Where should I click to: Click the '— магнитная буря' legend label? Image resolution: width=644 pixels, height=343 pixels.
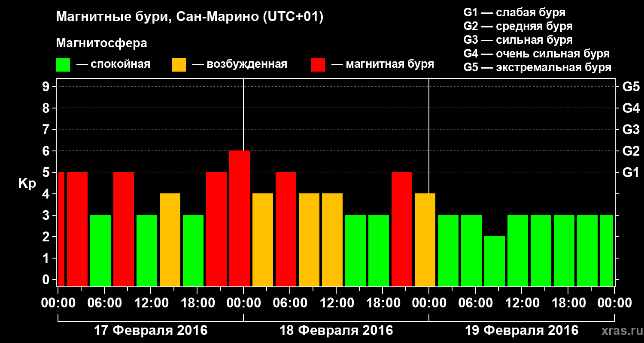[x=383, y=65]
